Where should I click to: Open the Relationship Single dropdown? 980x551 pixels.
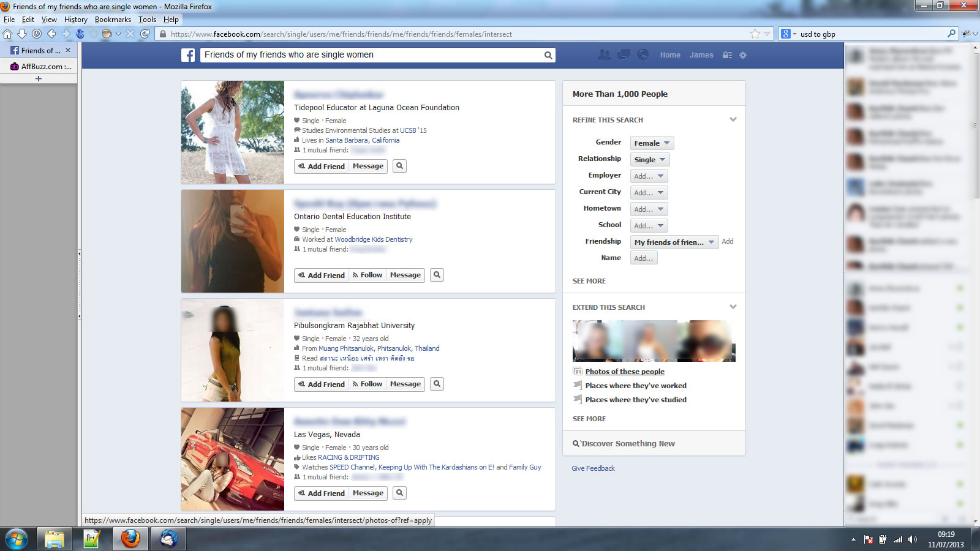[x=649, y=159]
